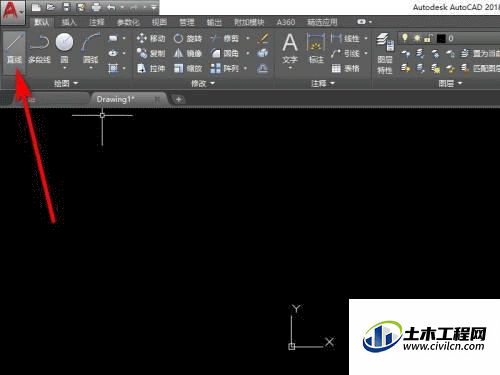Screen dimensions: 500x375
Task: Toggle layer 0 lock padlock icon
Action: coord(427,38)
